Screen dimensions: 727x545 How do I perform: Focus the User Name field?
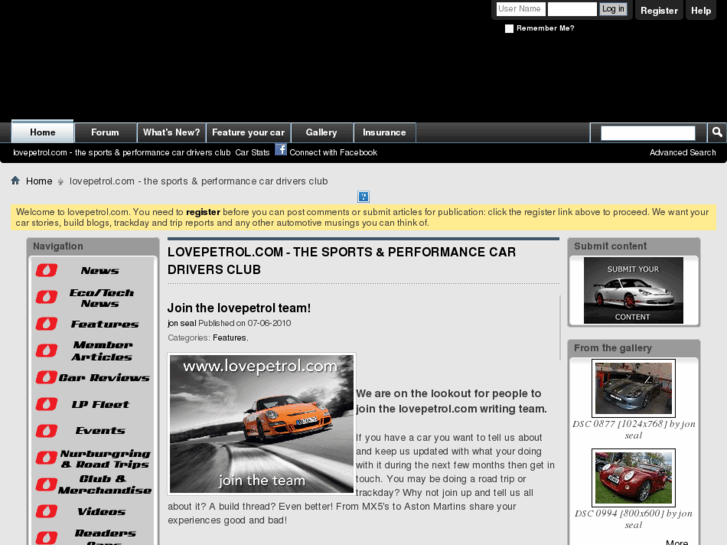coord(521,9)
